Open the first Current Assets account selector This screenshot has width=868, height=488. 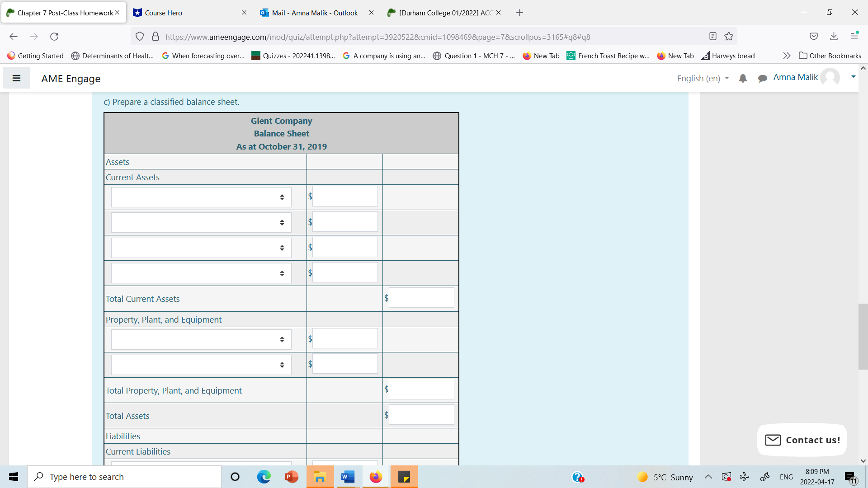pyautogui.click(x=201, y=197)
